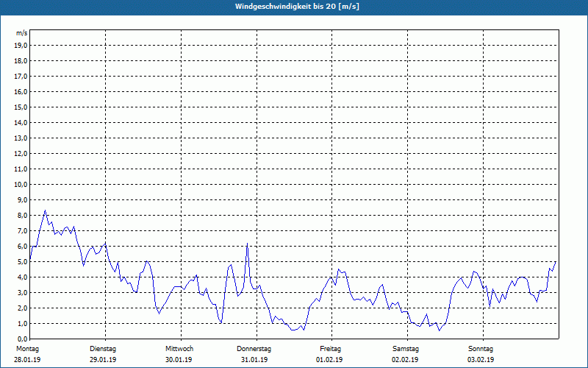The image size is (588, 368).
Task: Click the wind speed peak on Montag
Action: click(x=46, y=210)
